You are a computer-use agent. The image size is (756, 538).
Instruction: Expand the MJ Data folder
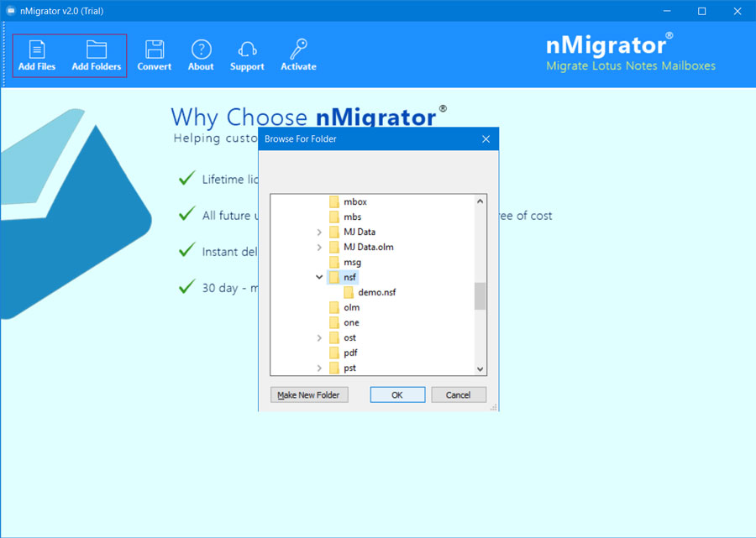(x=319, y=232)
